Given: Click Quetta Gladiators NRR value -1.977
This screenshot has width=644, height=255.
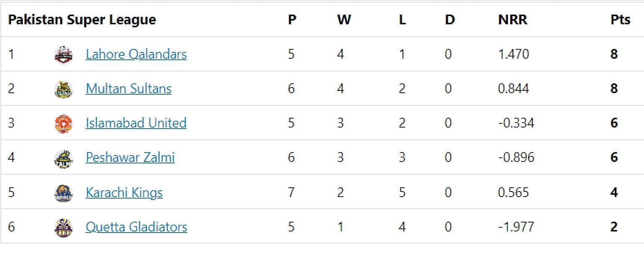Looking at the screenshot, I should coord(516,227).
